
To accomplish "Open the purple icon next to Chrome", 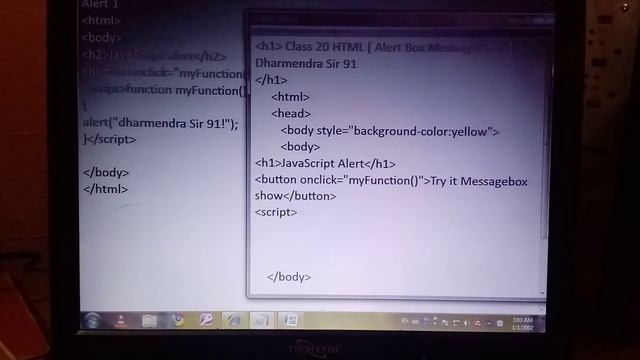I will [x=206, y=320].
